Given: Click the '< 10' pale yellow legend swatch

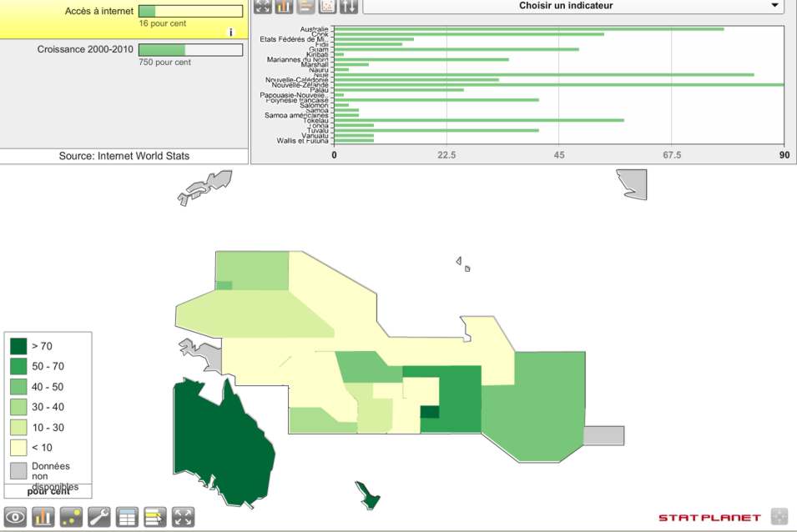Looking at the screenshot, I should [x=18, y=448].
